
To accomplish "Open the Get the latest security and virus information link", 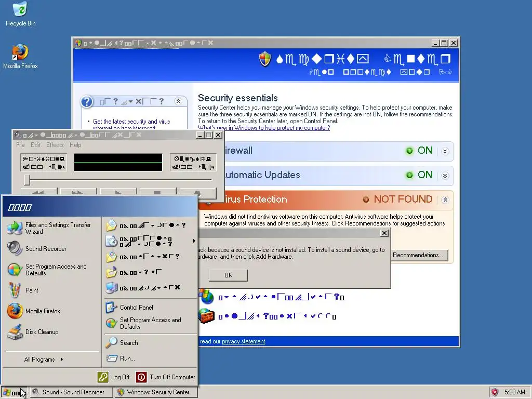I will click(131, 124).
